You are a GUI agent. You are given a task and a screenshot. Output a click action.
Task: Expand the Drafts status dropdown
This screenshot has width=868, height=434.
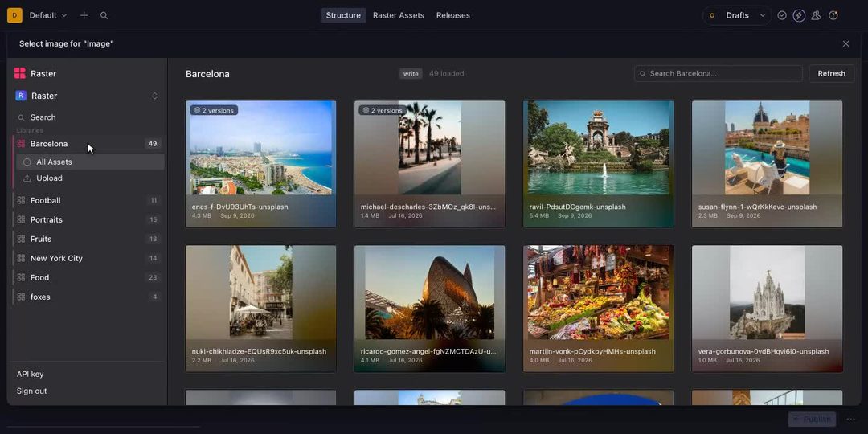(737, 15)
